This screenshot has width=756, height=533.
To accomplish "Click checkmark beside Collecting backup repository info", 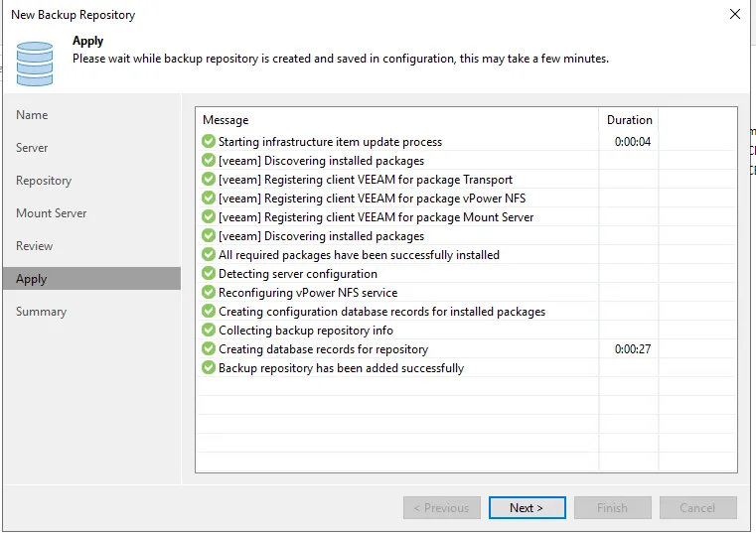I will pyautogui.click(x=209, y=331).
